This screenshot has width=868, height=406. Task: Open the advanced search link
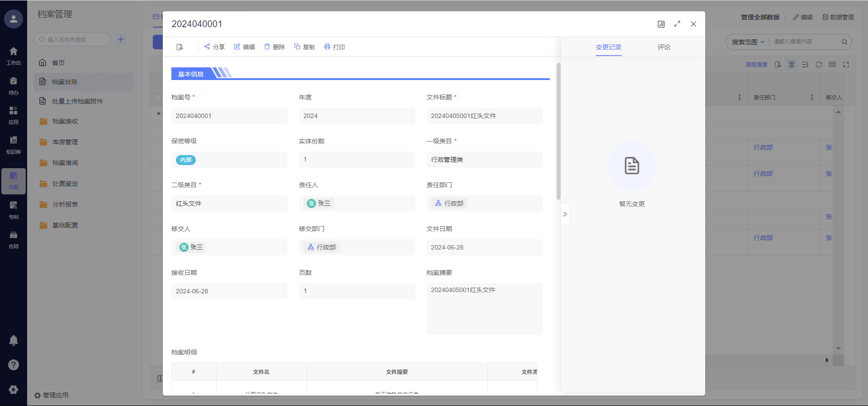756,65
